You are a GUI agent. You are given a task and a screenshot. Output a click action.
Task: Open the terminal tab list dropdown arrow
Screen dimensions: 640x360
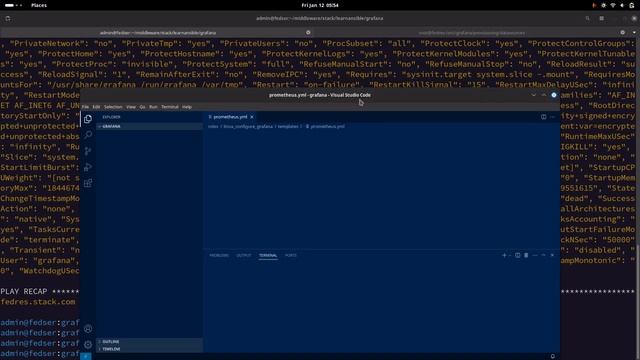(x=634, y=33)
